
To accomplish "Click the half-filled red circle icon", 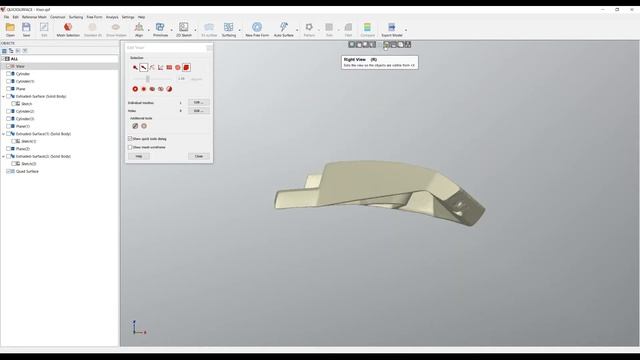I will point(169,89).
